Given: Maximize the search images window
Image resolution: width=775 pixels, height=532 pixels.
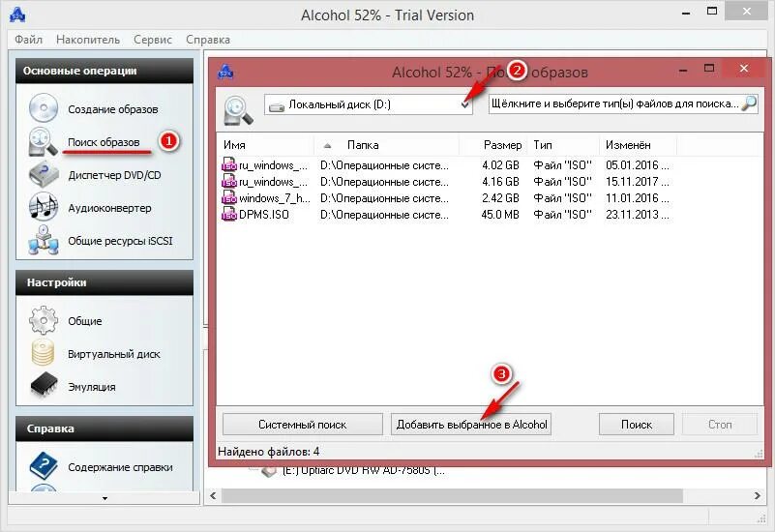Looking at the screenshot, I should 709,68.
